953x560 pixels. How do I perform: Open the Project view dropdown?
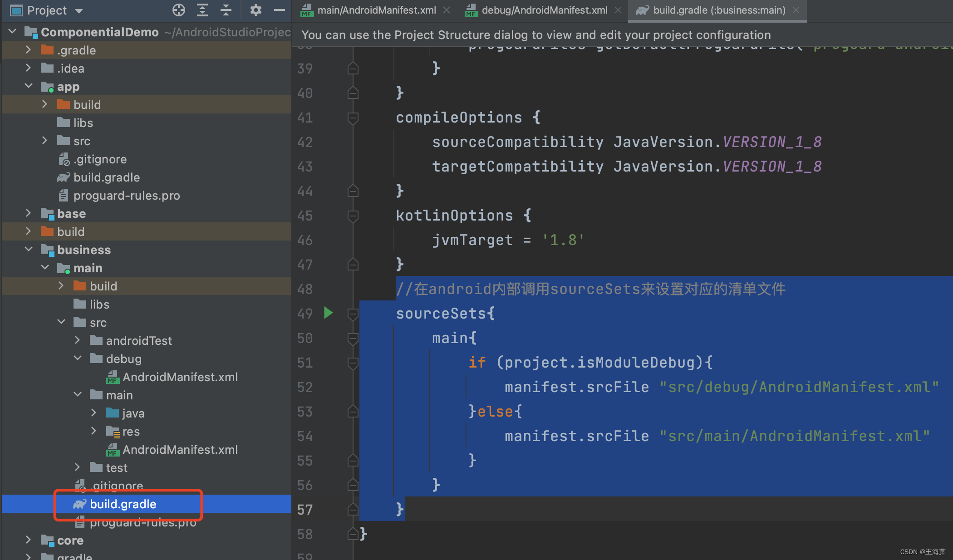[x=79, y=11]
